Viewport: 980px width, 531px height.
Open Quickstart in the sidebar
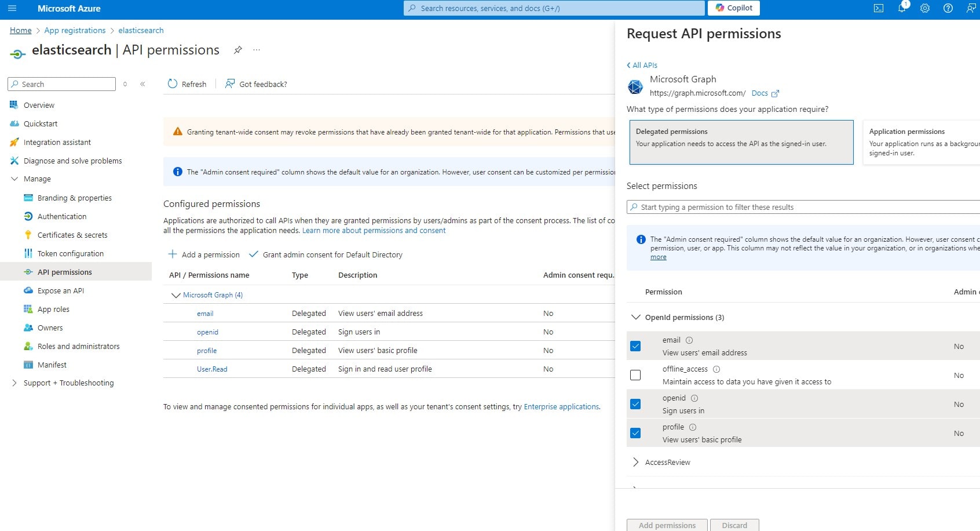coord(41,123)
